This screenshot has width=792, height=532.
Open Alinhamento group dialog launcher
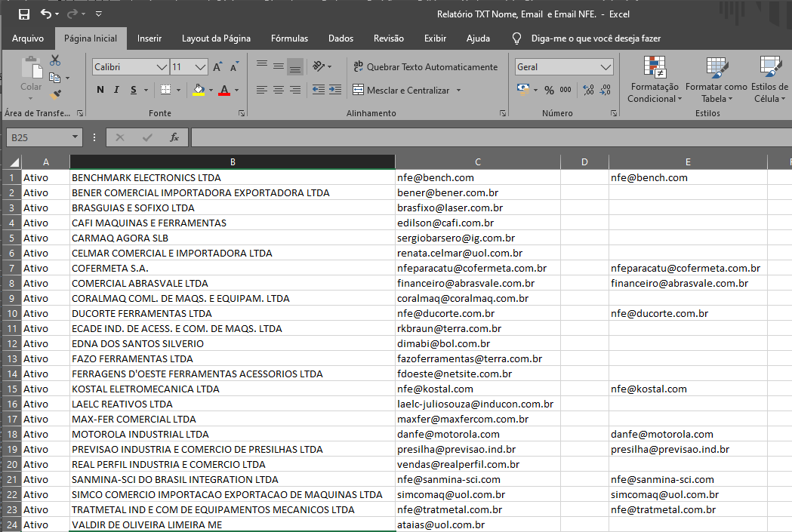tap(503, 113)
